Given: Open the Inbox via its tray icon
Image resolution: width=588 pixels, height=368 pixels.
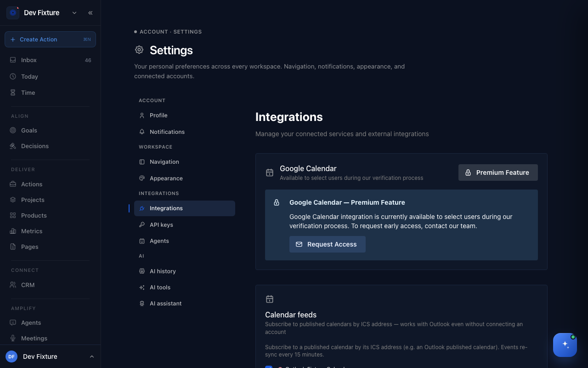Looking at the screenshot, I should [x=13, y=60].
